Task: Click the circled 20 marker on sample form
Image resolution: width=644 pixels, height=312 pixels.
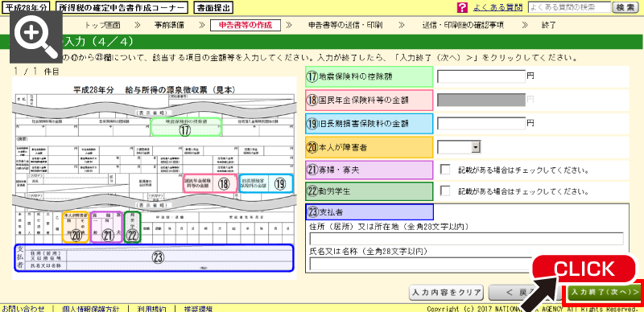Action: tap(76, 236)
